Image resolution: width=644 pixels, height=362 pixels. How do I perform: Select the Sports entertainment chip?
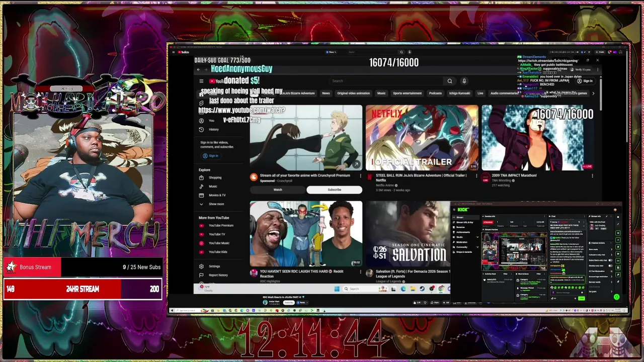[x=407, y=93]
